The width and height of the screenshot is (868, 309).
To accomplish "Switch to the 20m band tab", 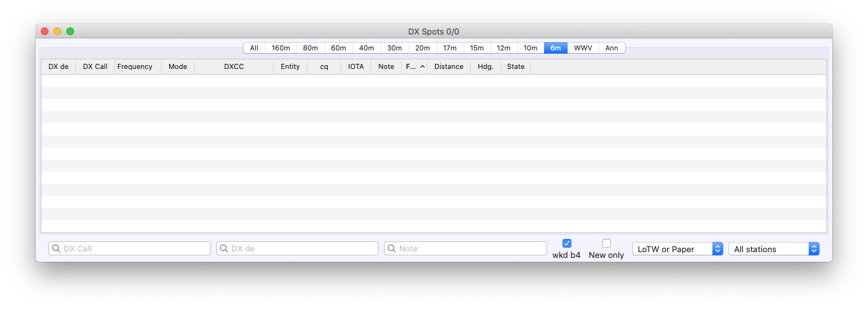I will pos(422,48).
